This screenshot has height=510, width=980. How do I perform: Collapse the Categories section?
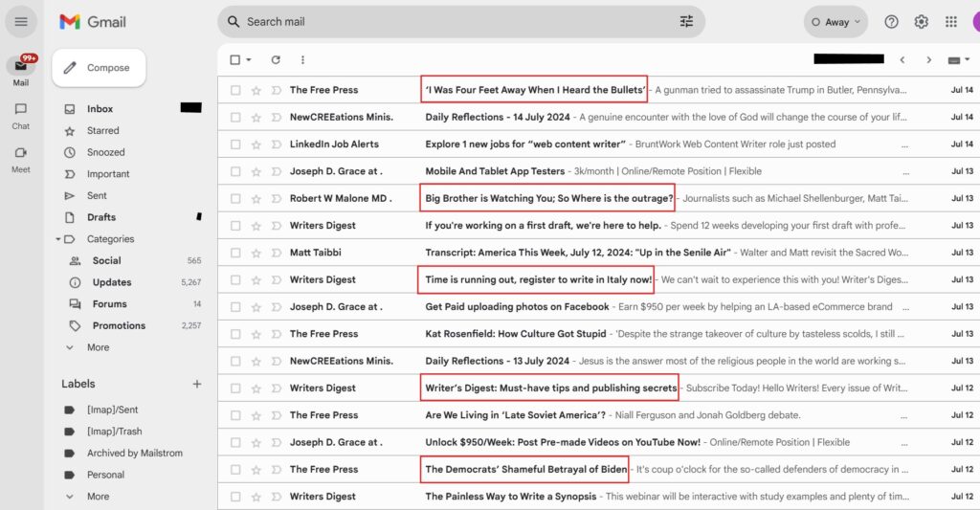point(58,239)
